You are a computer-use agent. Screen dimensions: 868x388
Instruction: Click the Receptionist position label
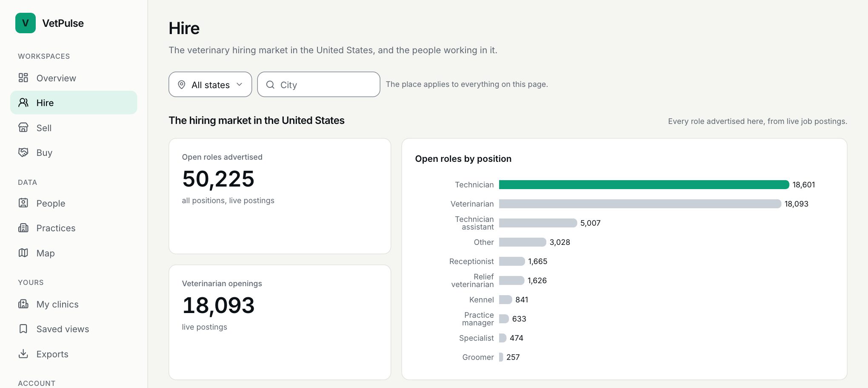pyautogui.click(x=471, y=261)
